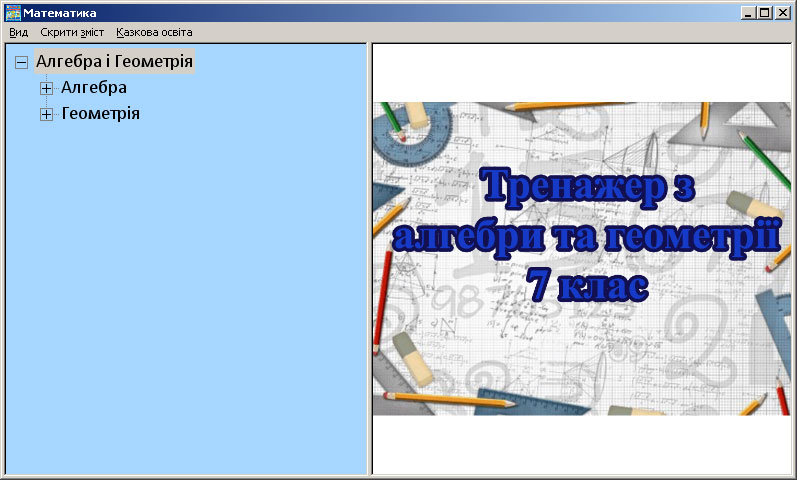Select the Алгебра і Геометрія tree label
Screen dimensions: 797x480
tap(114, 62)
